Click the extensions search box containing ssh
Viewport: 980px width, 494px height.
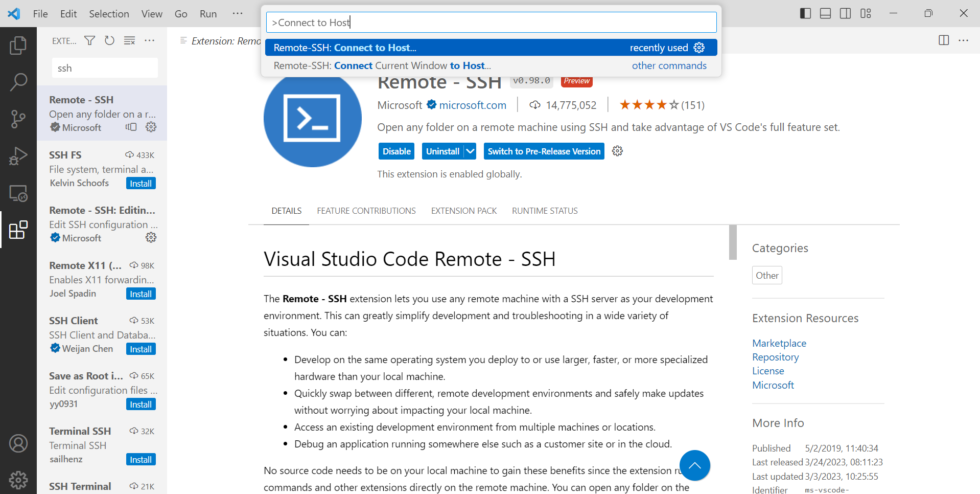(105, 68)
